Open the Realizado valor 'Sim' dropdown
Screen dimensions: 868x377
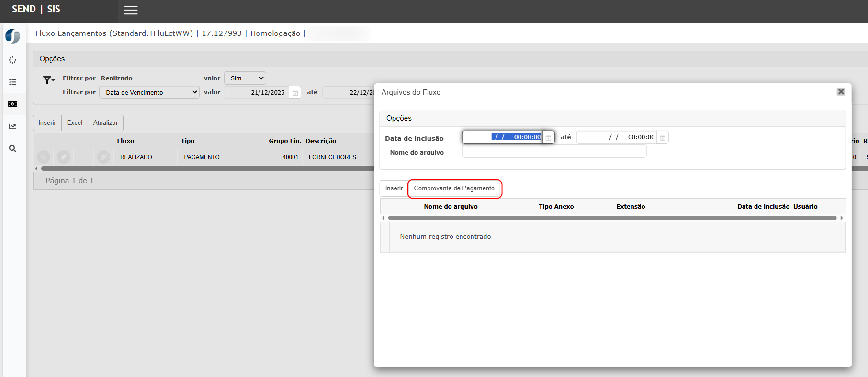coord(245,78)
